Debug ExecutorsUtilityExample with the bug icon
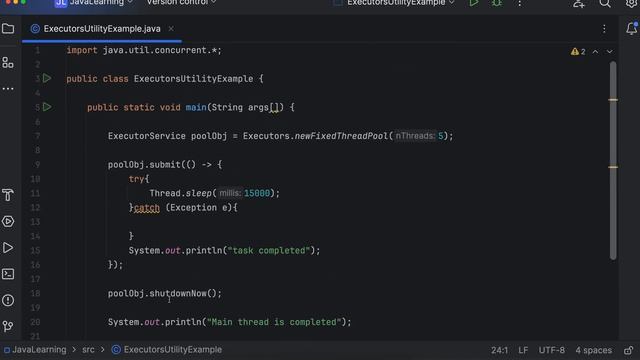This screenshot has width=640, height=360. [496, 3]
